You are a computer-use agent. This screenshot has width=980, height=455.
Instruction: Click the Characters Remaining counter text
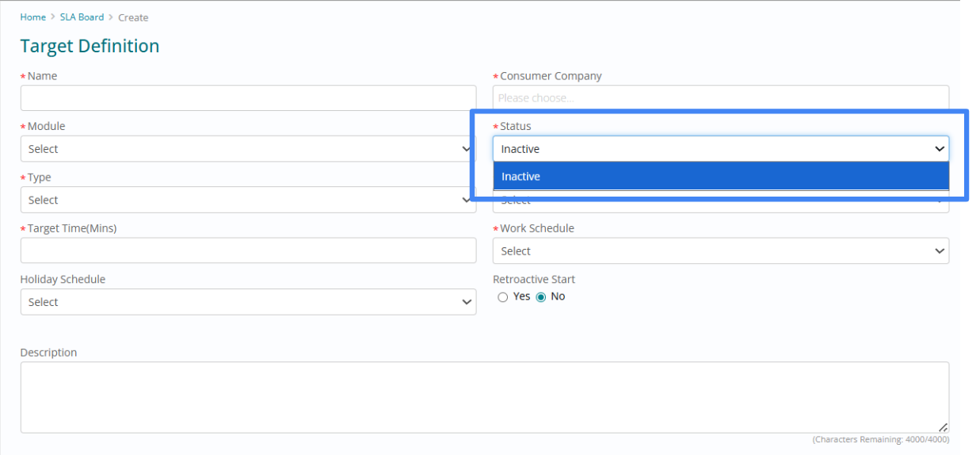(x=880, y=439)
